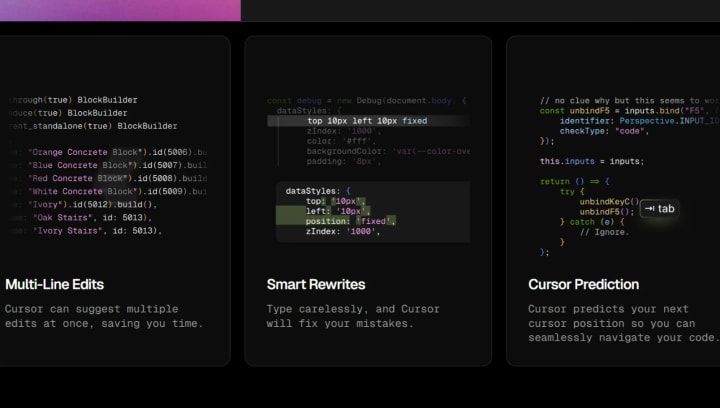Click the 'zIndex: '1000'' line in suggestion box

click(x=343, y=232)
